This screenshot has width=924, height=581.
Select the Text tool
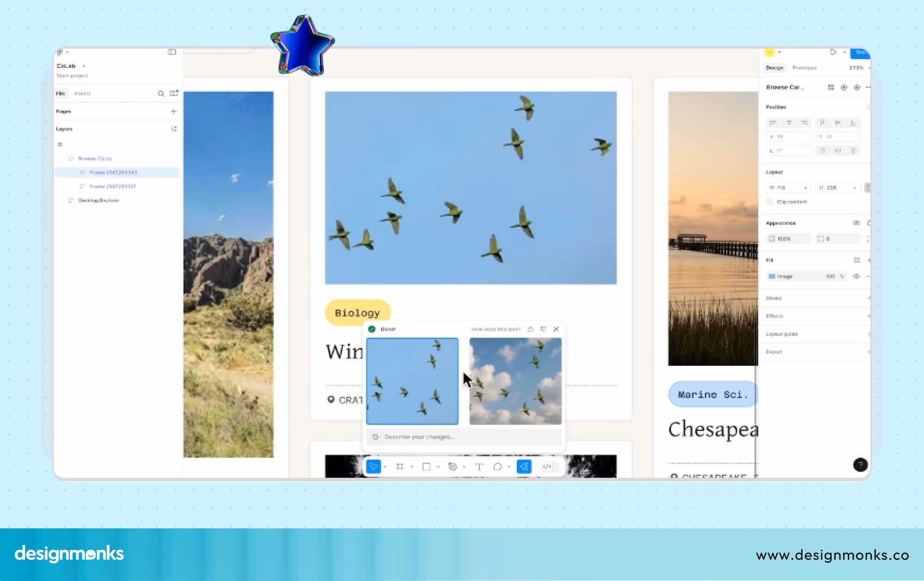(x=479, y=467)
